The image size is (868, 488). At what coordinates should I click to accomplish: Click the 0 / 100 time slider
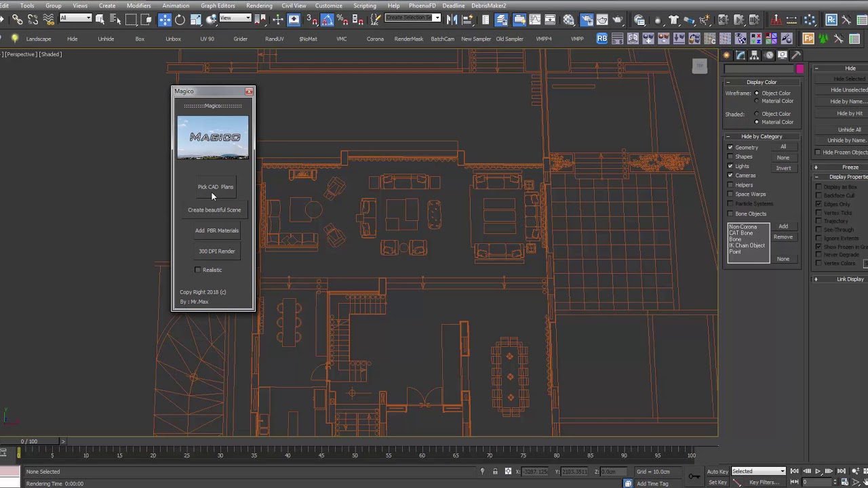[28, 441]
